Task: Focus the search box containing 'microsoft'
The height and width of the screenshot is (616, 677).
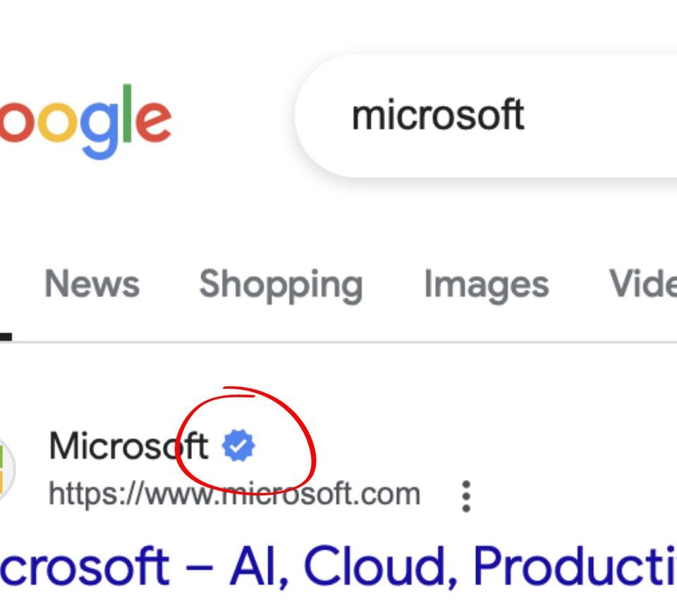Action: tap(494, 115)
